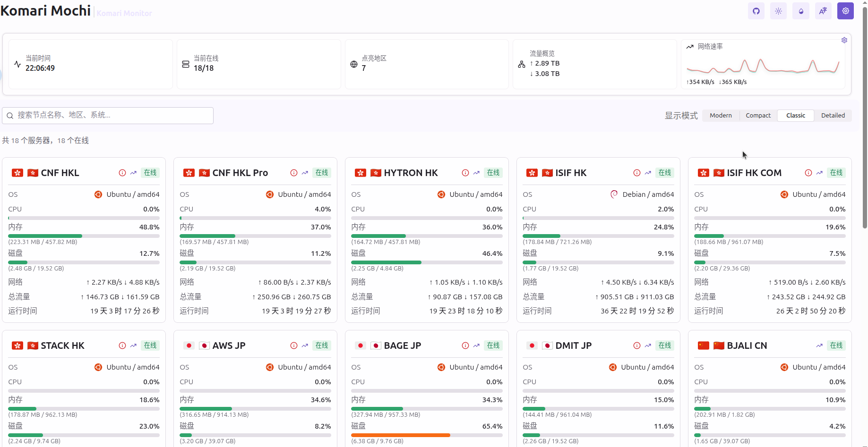Click the info icon on HYTRON HK card

[x=465, y=173]
